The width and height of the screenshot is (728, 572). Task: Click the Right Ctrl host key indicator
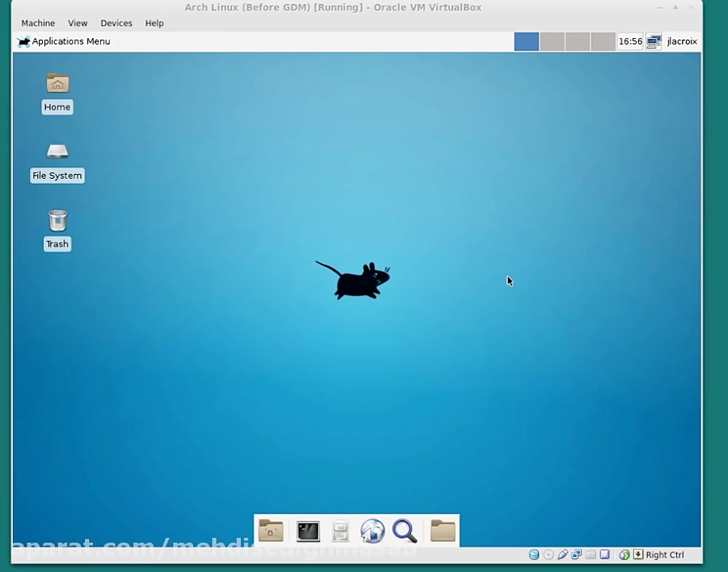(663, 554)
